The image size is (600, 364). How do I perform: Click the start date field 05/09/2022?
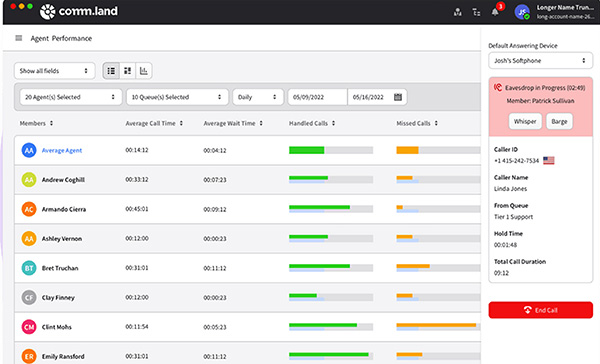point(317,97)
